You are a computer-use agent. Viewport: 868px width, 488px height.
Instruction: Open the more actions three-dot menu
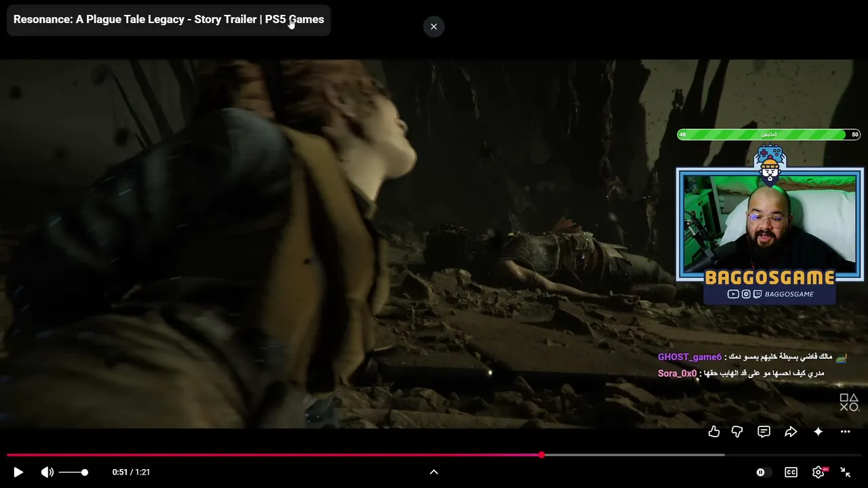tap(845, 432)
